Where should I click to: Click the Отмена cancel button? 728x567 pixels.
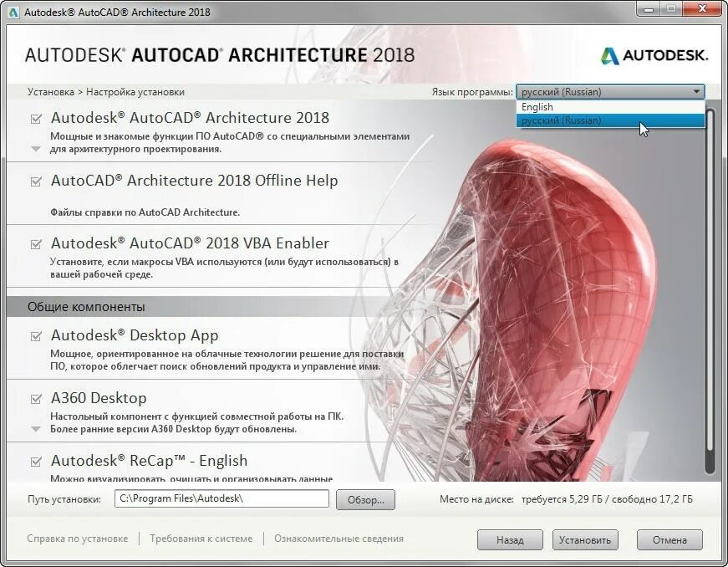(x=669, y=539)
